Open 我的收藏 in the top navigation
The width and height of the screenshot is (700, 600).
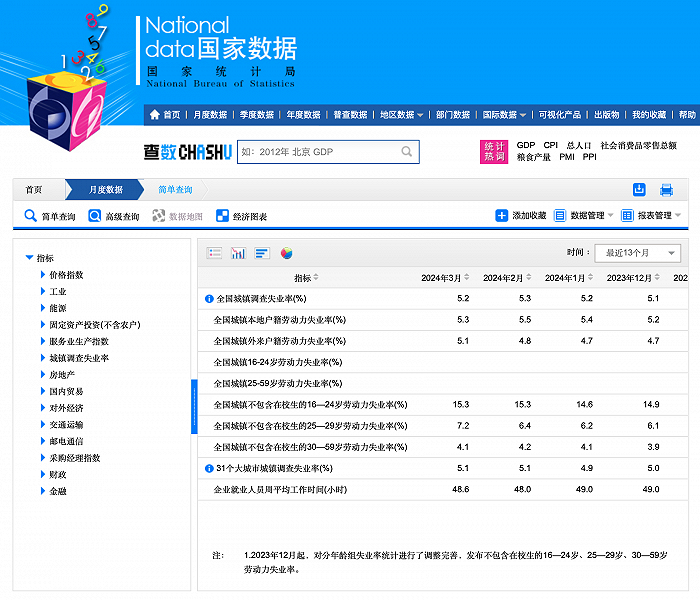coord(649,115)
